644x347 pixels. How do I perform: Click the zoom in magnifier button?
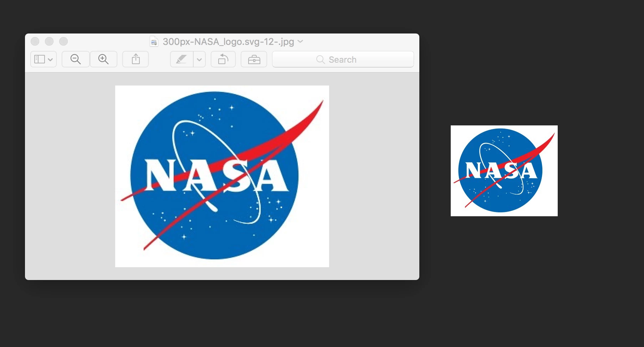pyautogui.click(x=103, y=59)
